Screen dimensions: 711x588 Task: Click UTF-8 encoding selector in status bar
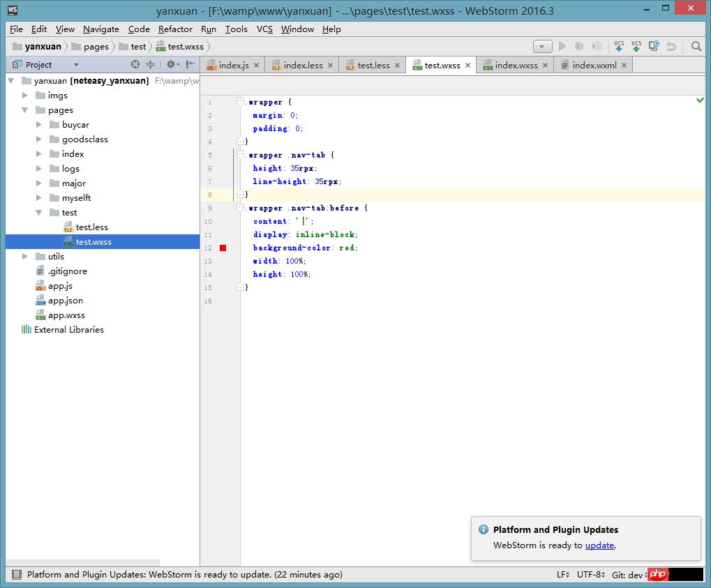click(x=590, y=575)
